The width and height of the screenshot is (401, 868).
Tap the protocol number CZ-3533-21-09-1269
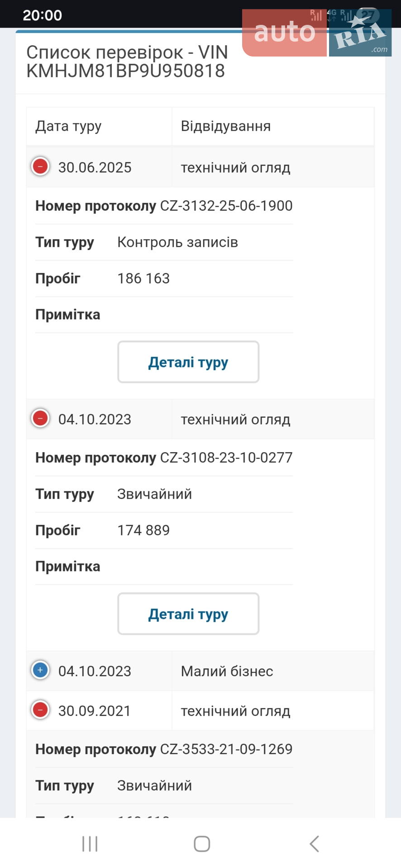tap(226, 749)
